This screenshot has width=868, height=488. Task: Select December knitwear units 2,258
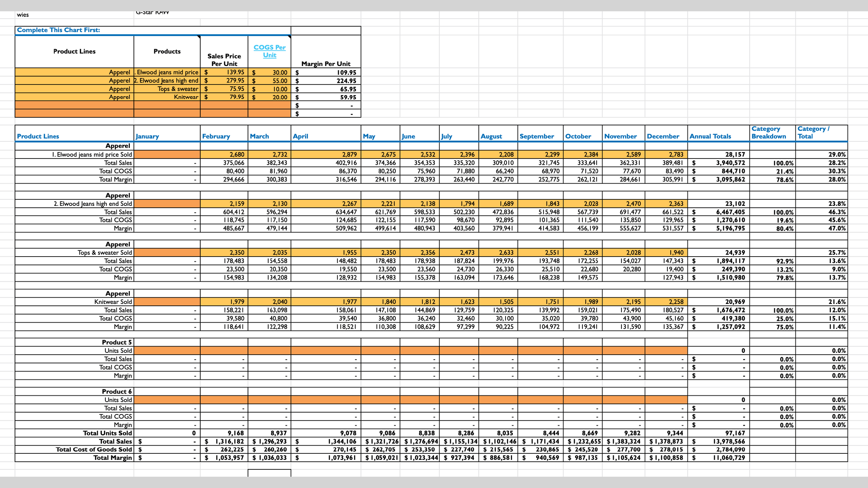(666, 302)
